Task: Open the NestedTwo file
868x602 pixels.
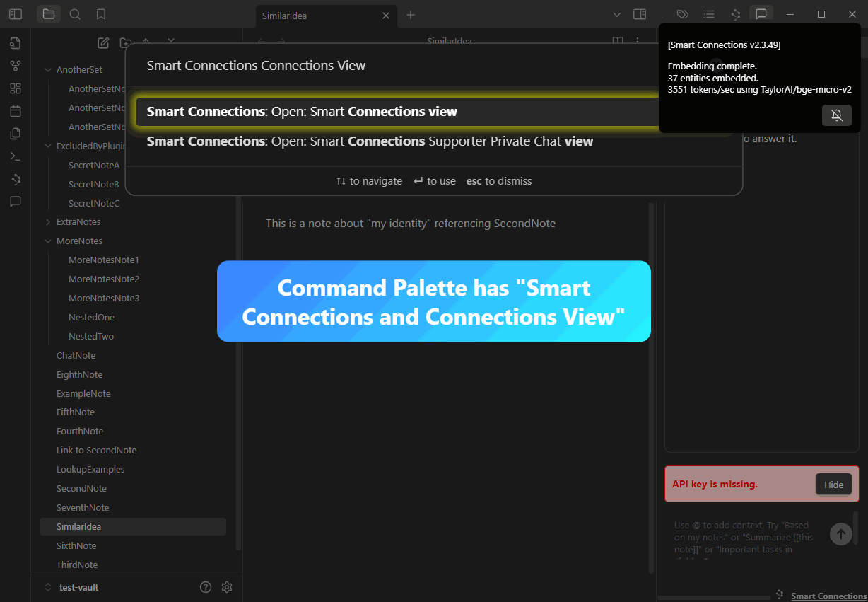Action: click(91, 337)
